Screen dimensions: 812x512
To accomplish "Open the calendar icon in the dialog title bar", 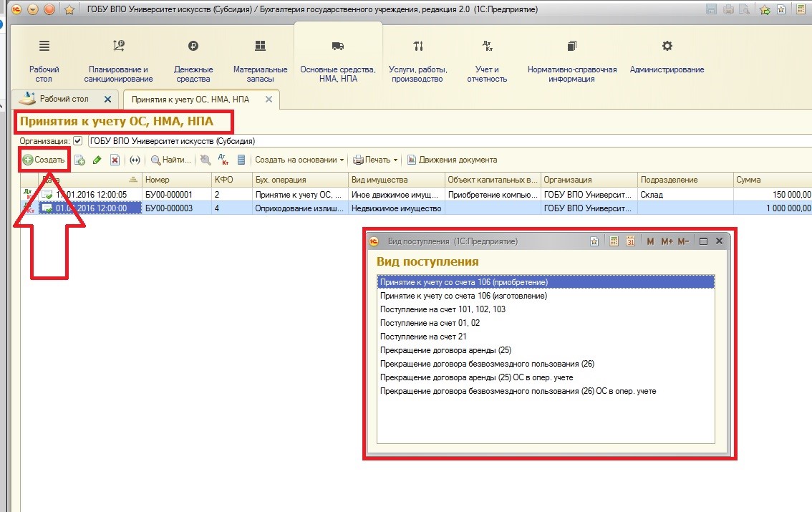I will point(631,242).
